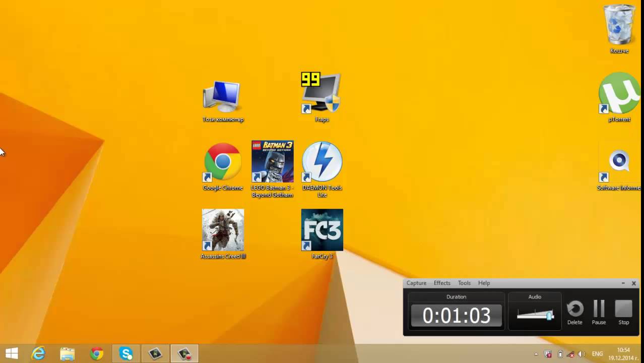Select the Recycle Bin desktop icon

coord(619,29)
